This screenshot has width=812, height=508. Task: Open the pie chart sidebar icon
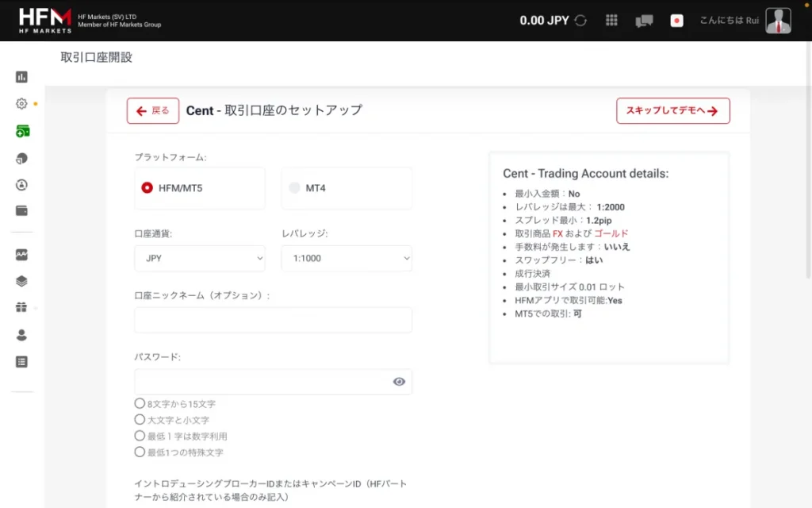(x=21, y=159)
